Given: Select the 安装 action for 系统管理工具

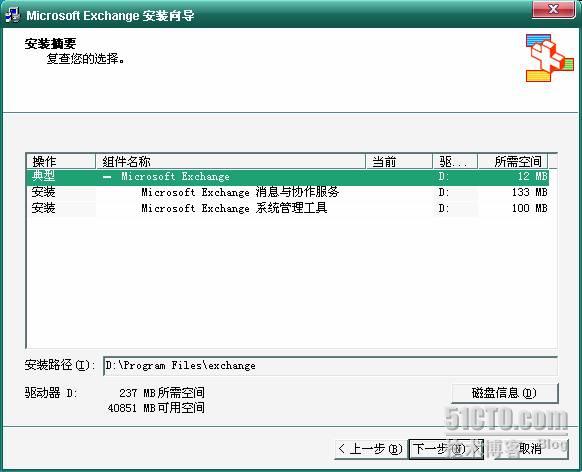Looking at the screenshot, I should point(43,208).
